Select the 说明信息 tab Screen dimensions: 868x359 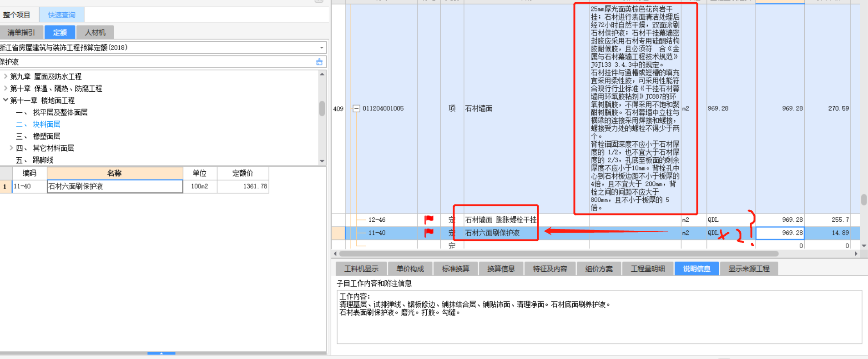coord(696,269)
